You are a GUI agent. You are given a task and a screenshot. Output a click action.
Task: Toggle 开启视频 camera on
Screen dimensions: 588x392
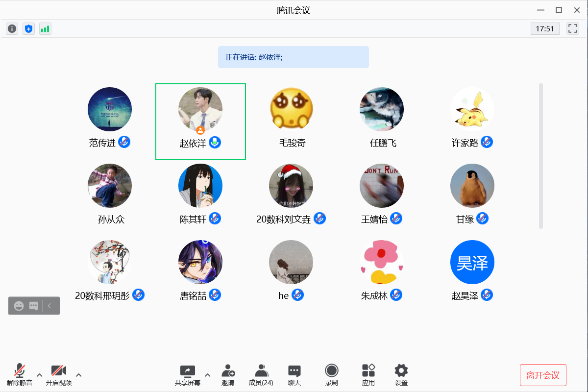point(59,375)
